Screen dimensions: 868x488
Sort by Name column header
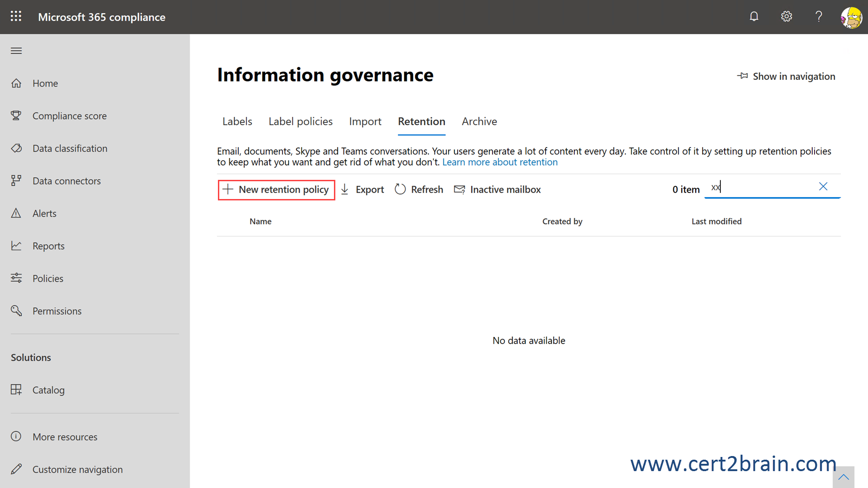260,221
